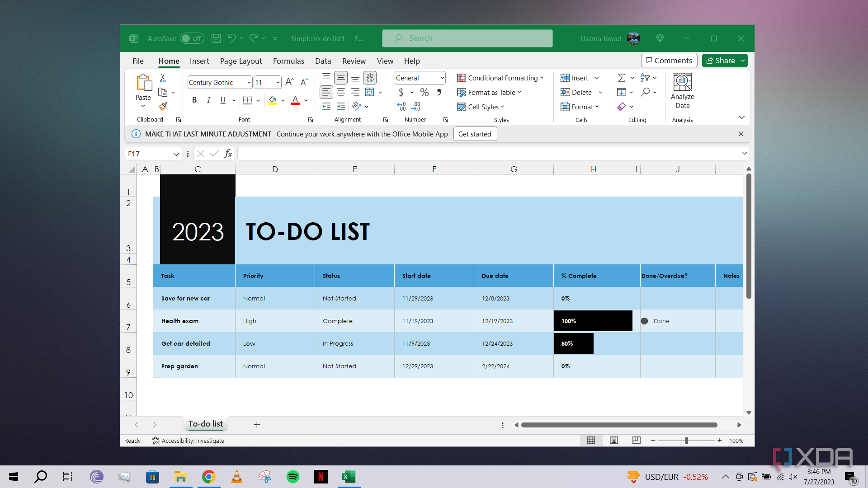868x488 pixels.
Task: Increase the font size
Action: pyautogui.click(x=289, y=81)
